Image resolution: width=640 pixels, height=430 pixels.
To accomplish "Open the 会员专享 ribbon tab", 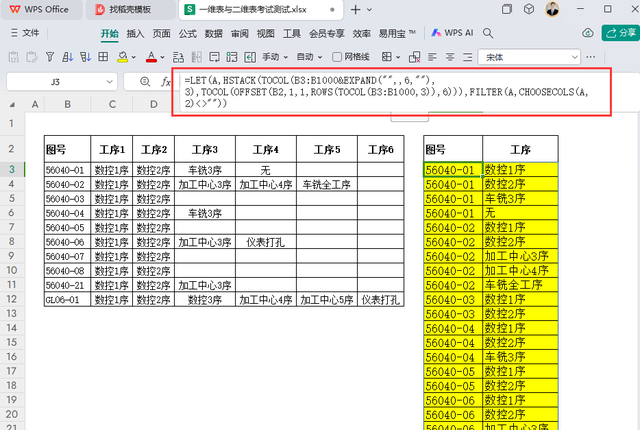I will click(x=327, y=33).
